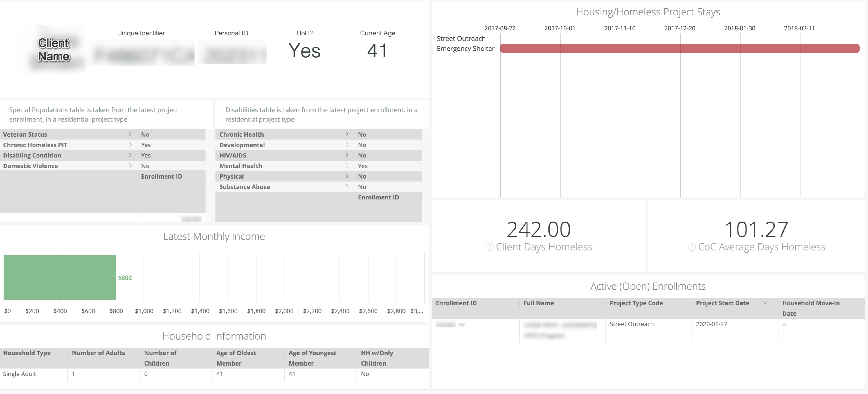Expand the Substance Abuse row
Viewport: 868px width, 394px height.
347,186
